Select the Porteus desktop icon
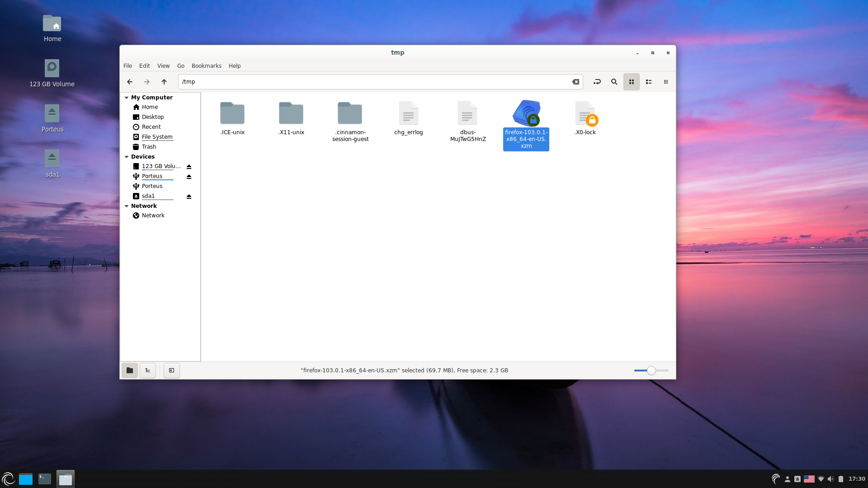 click(x=52, y=118)
